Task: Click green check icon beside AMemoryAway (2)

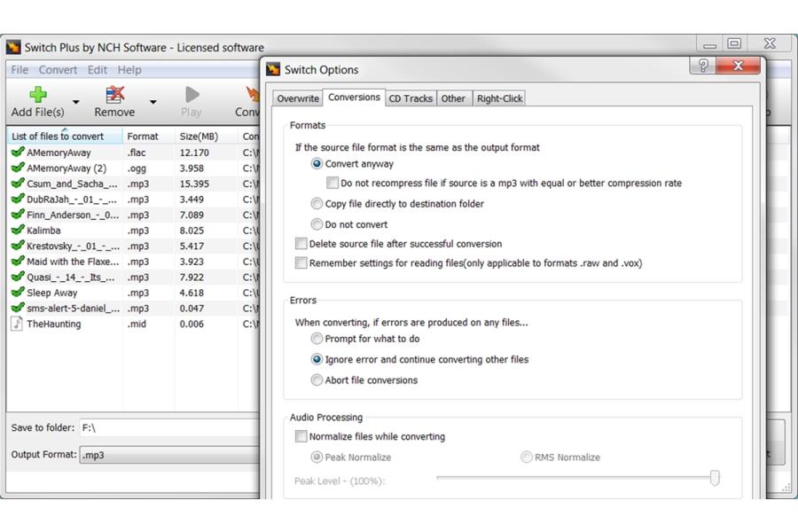Action: click(x=18, y=168)
